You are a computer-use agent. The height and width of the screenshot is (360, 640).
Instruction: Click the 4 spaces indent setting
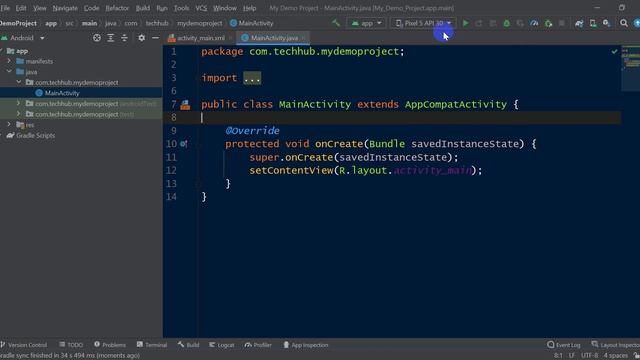[616, 356]
